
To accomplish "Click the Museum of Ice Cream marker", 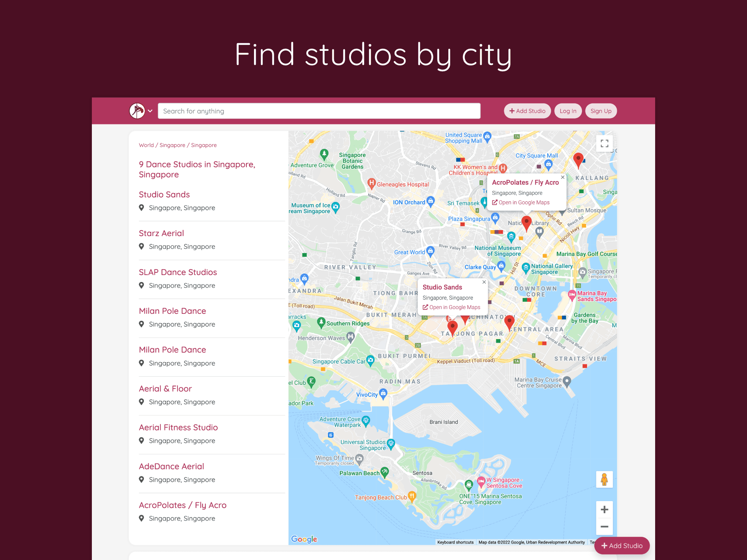I will (x=335, y=207).
